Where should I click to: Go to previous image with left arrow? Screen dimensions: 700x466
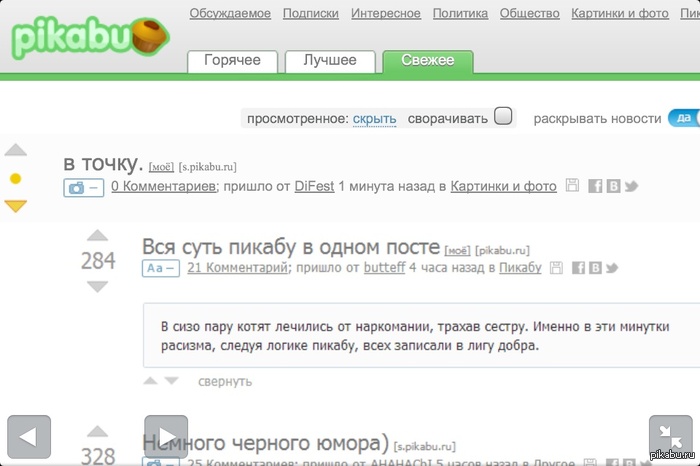coord(29,436)
